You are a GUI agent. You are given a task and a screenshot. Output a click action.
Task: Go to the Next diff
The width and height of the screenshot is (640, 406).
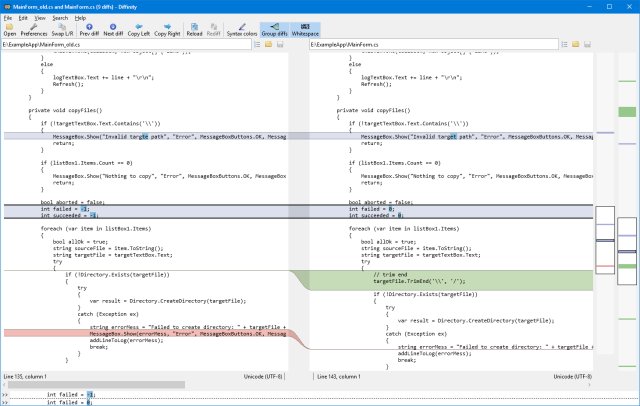[113, 30]
